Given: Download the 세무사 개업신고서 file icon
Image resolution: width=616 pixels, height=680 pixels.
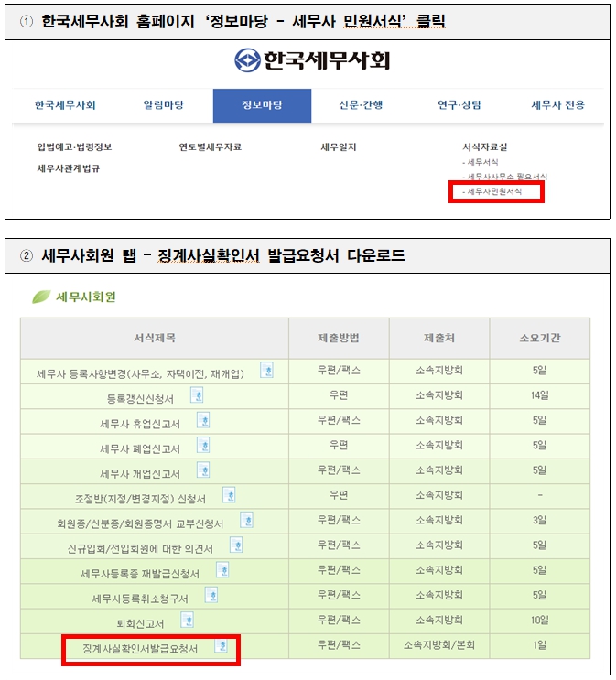Looking at the screenshot, I should (203, 470).
